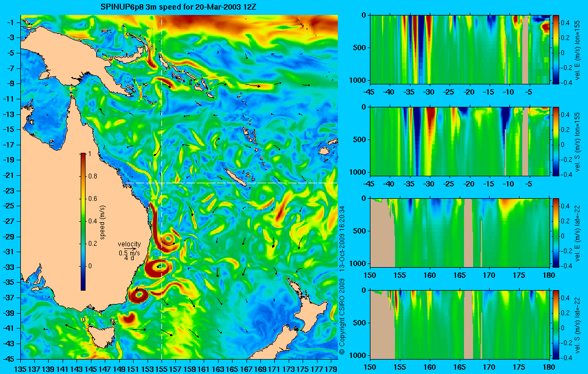This screenshot has width=588, height=374.
Task: Click the red eddy with drifter track near -37
Action: pyautogui.click(x=138, y=295)
